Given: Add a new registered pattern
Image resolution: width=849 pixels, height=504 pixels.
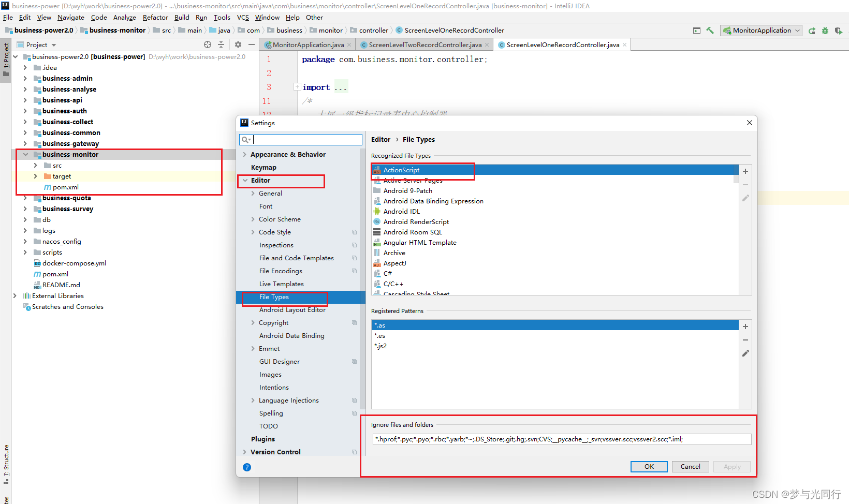Looking at the screenshot, I should 745,327.
